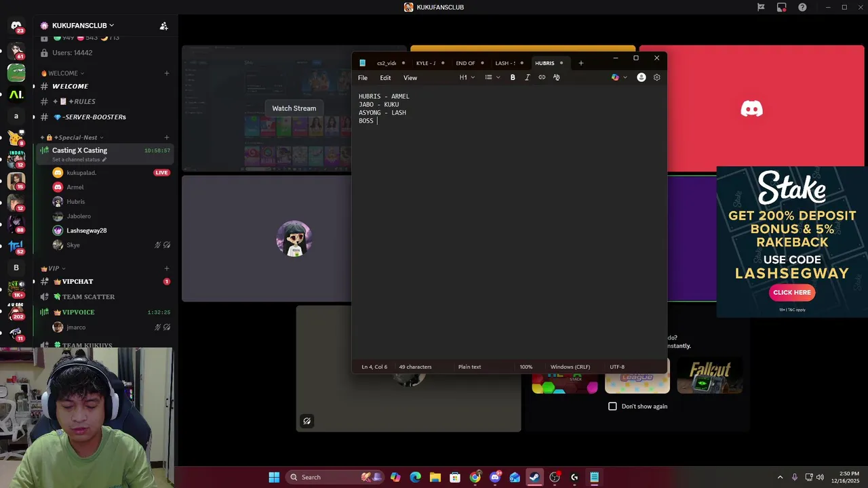Click the Windows Start button
This screenshot has width=868, height=488.
tap(274, 477)
